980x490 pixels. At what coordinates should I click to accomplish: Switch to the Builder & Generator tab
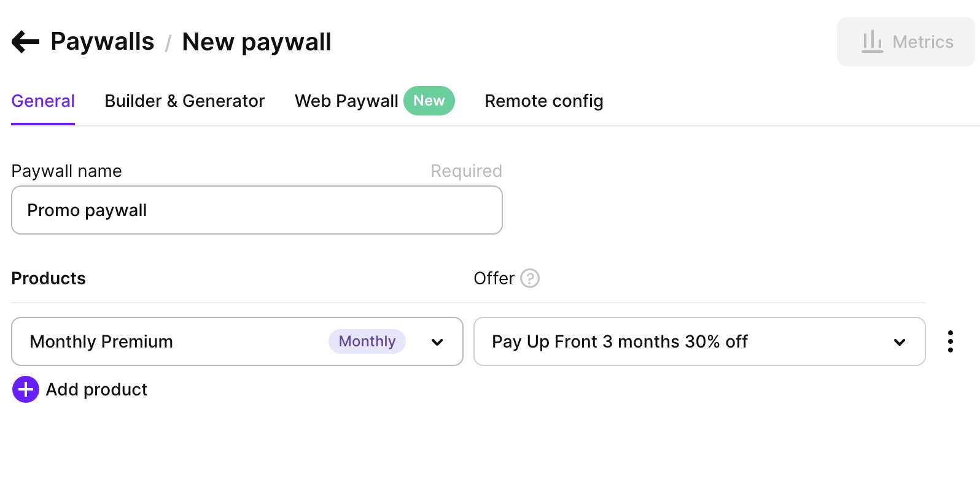(x=184, y=100)
